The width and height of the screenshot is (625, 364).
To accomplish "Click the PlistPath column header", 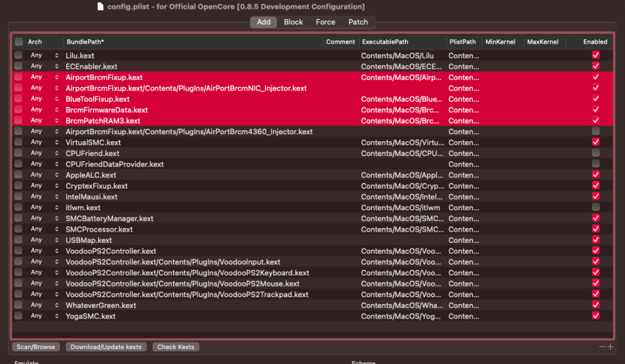I will pyautogui.click(x=462, y=41).
